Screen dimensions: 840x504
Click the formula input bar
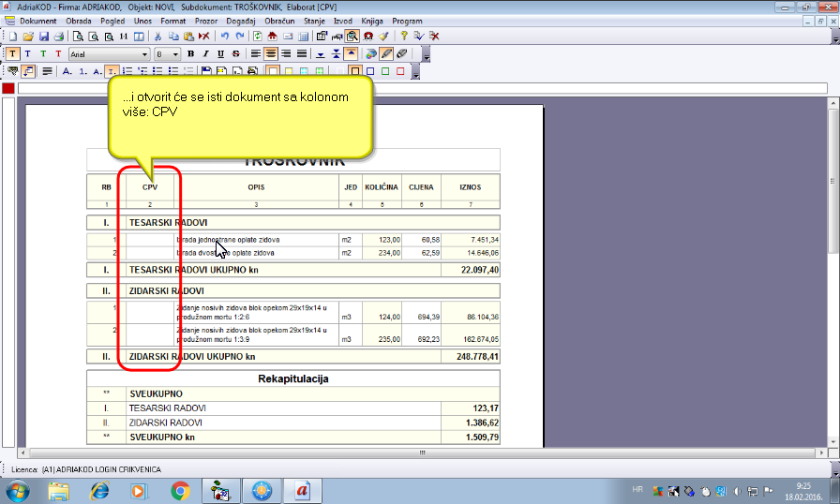[423, 88]
